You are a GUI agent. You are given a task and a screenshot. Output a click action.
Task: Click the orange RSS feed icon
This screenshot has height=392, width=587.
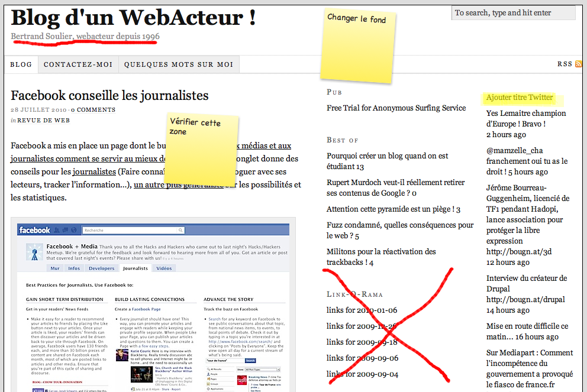pos(579,64)
